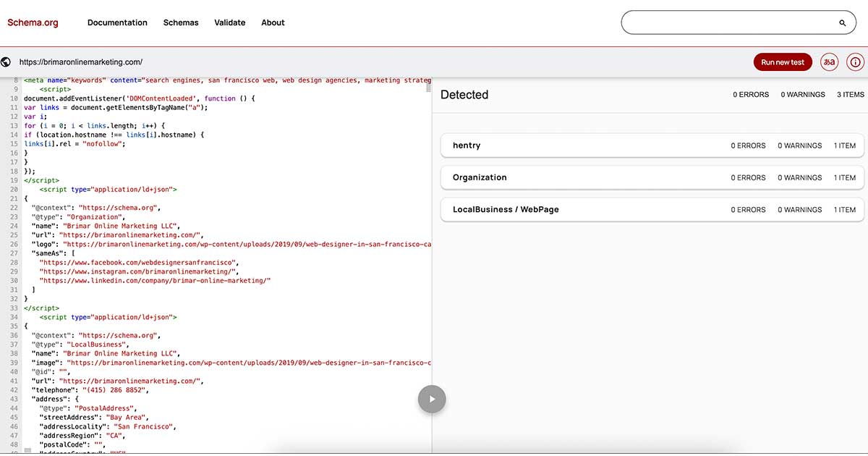This screenshot has height=456, width=868.
Task: Open the Schemas menu item
Action: coord(181,22)
